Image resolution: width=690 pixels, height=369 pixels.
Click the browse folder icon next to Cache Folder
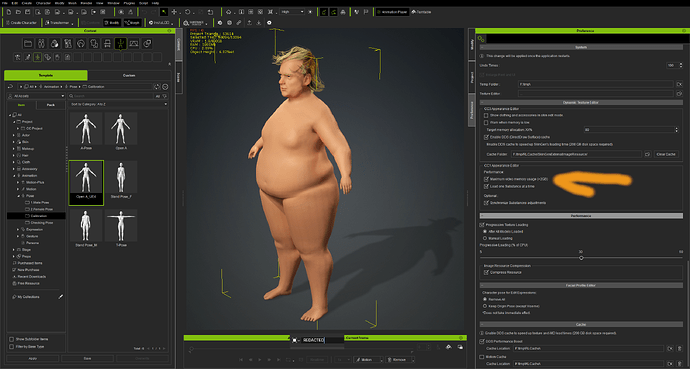647,154
